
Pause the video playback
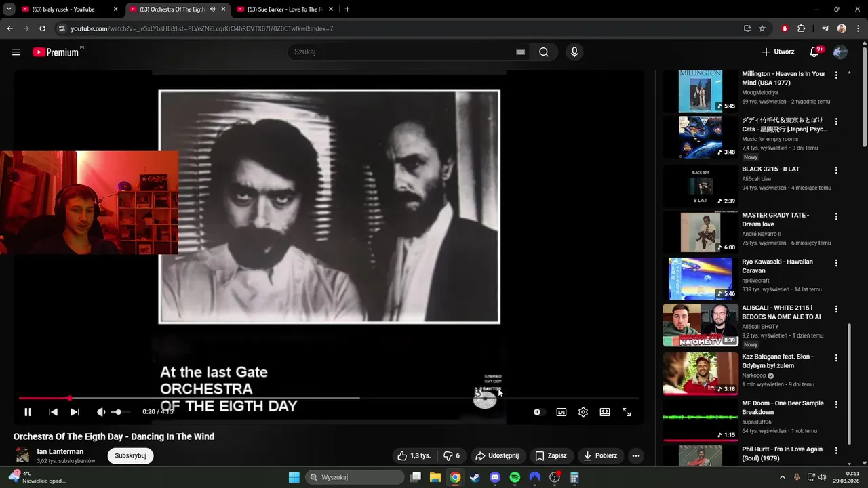pyautogui.click(x=28, y=412)
